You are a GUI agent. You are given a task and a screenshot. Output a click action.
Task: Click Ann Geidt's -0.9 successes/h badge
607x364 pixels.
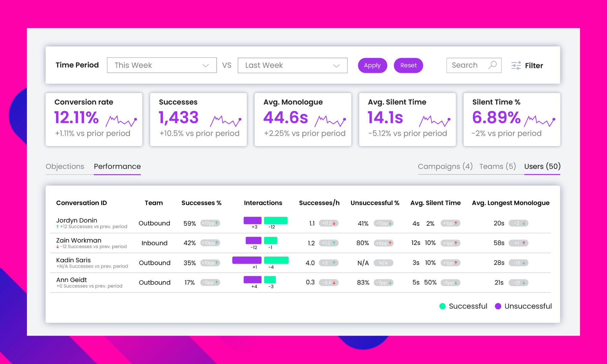coord(329,282)
